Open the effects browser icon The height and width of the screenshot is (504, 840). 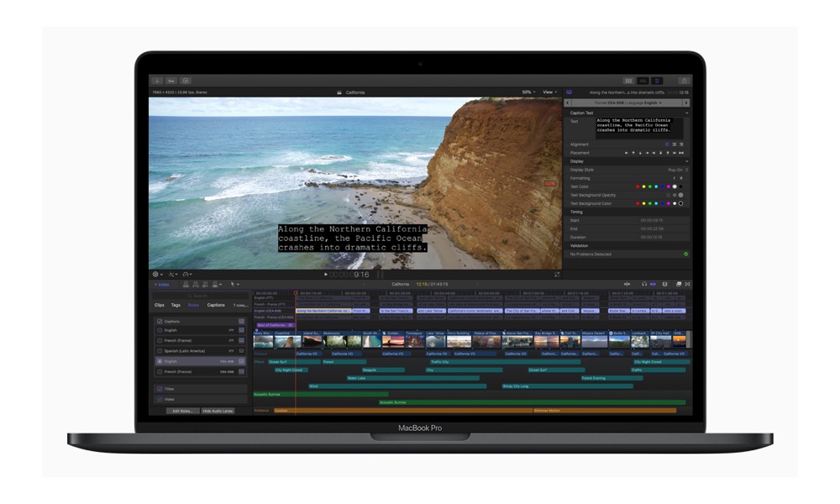click(678, 285)
